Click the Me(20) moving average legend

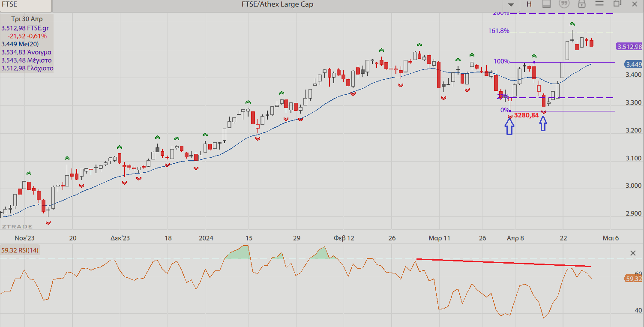pos(20,44)
